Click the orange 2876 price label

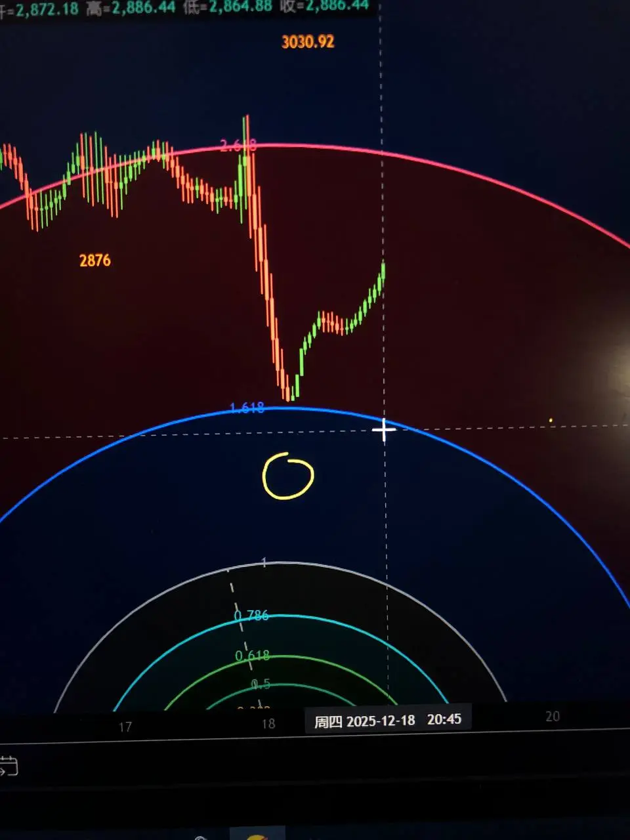tap(95, 261)
